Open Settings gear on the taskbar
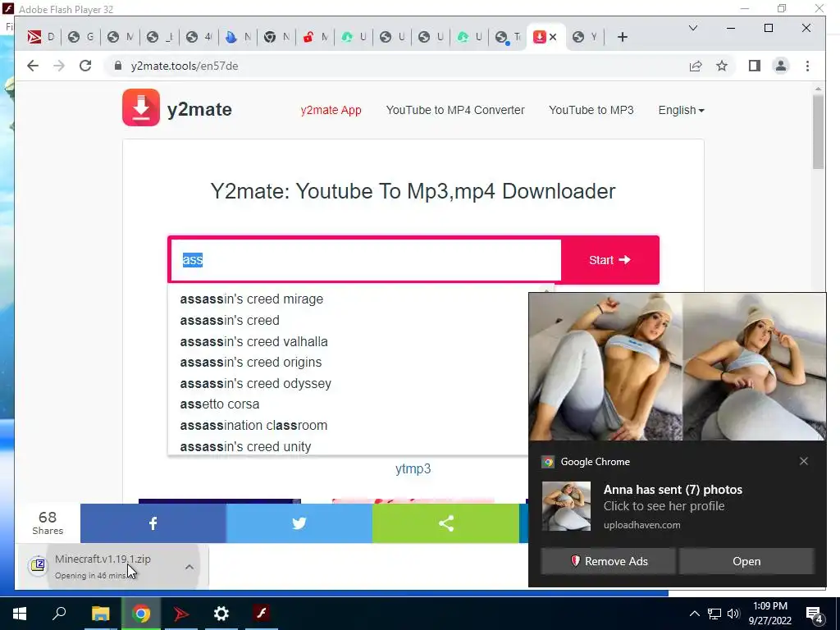This screenshot has width=840, height=630. (x=221, y=614)
